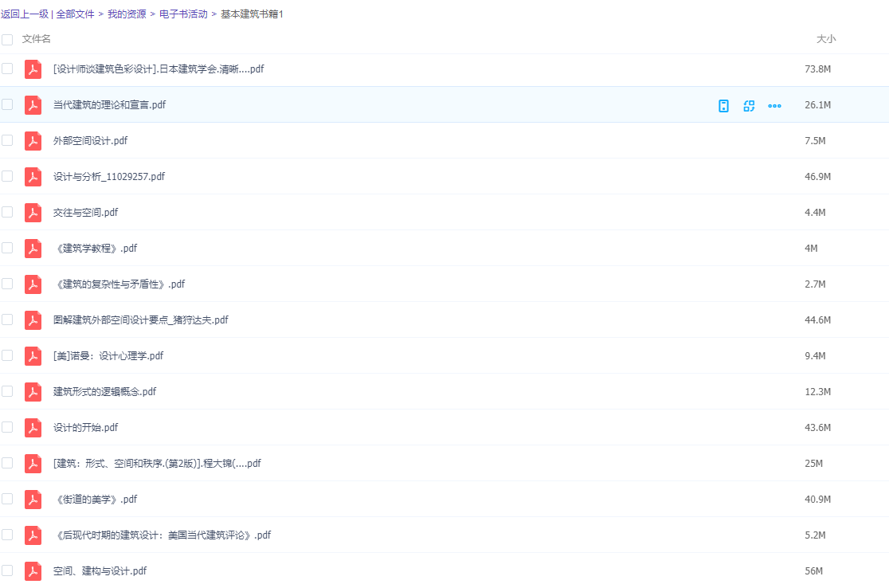Screen dimensions: 889x588
Task: Click PDF icon of 图解建筑外部空间设计要点_猪狩达夫.pdf
Action: point(33,319)
